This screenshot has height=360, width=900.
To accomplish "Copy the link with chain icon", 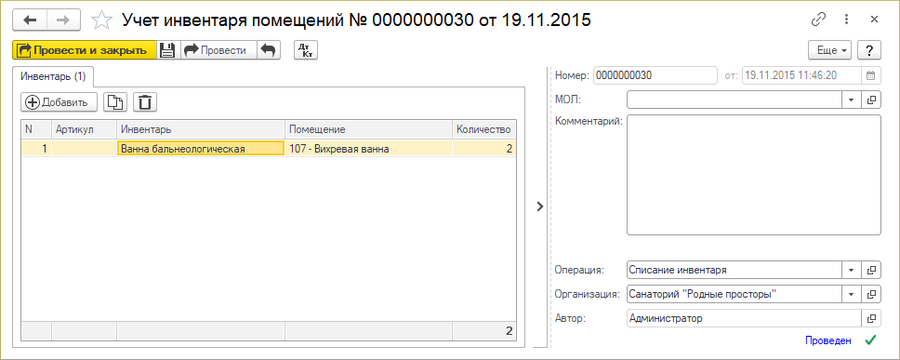I will pos(818,20).
